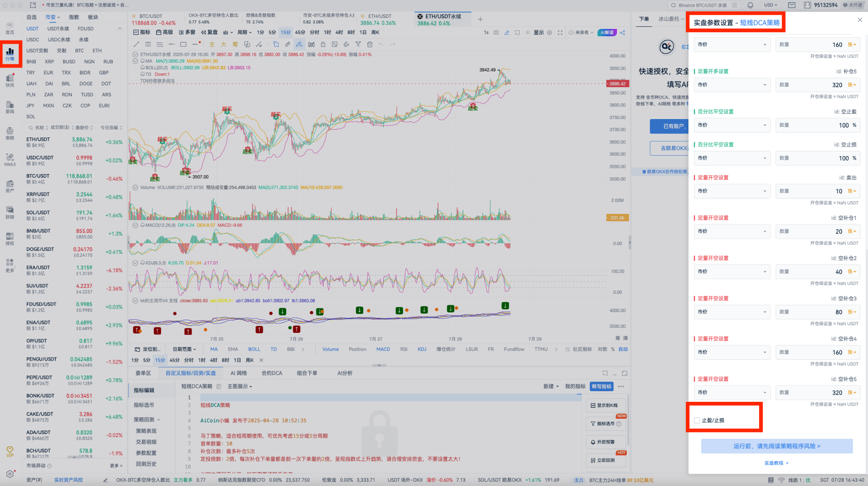Click the add chart tab plus icon
This screenshot has width=868, height=486.
[480, 19]
